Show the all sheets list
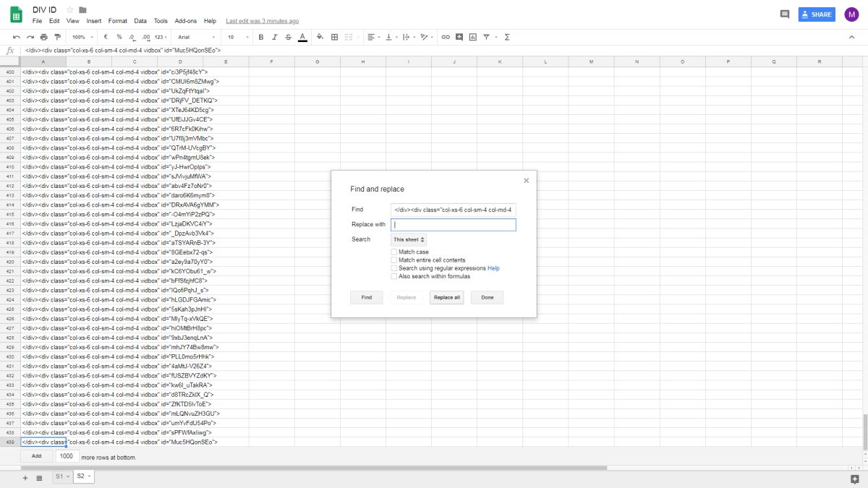This screenshot has height=488, width=868. 39,478
